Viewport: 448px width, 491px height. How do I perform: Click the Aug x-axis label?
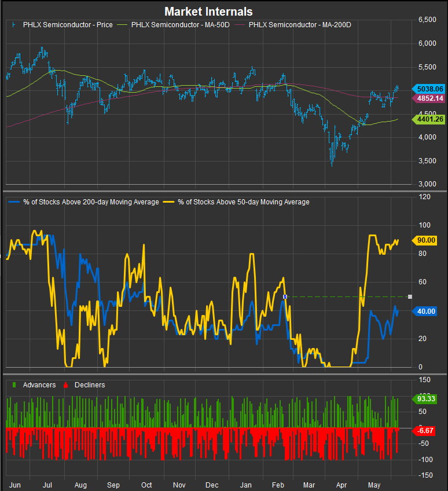pyautogui.click(x=80, y=485)
